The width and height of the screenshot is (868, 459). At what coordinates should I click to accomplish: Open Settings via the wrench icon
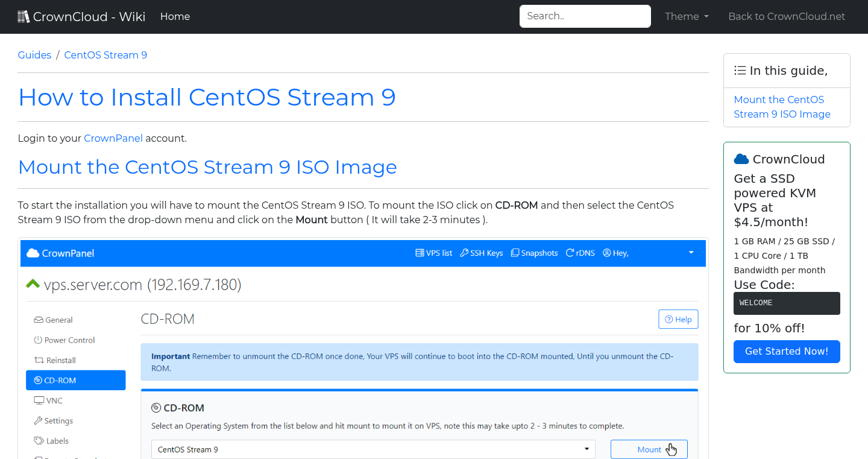point(37,420)
